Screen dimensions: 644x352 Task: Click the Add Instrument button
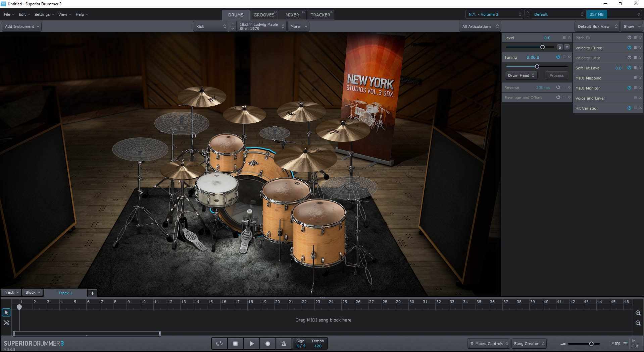pyautogui.click(x=22, y=26)
